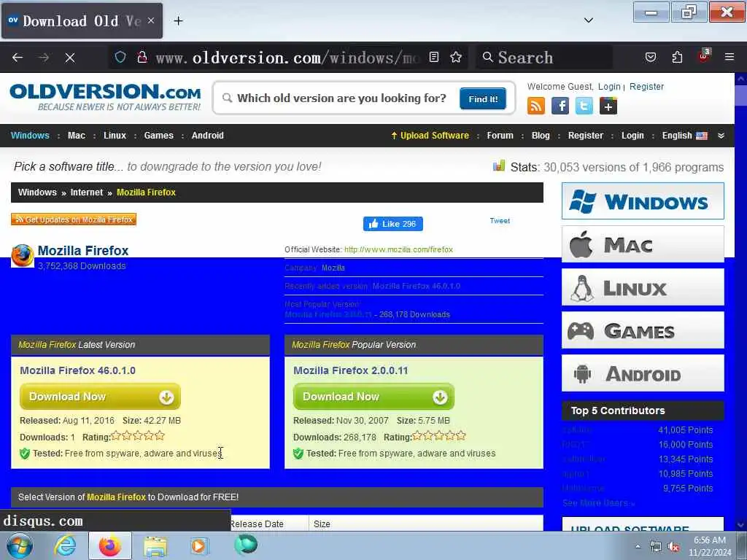Rate Firefox 2.0.0.11 with the stars
Screen dimensions: 747x560
(438, 436)
